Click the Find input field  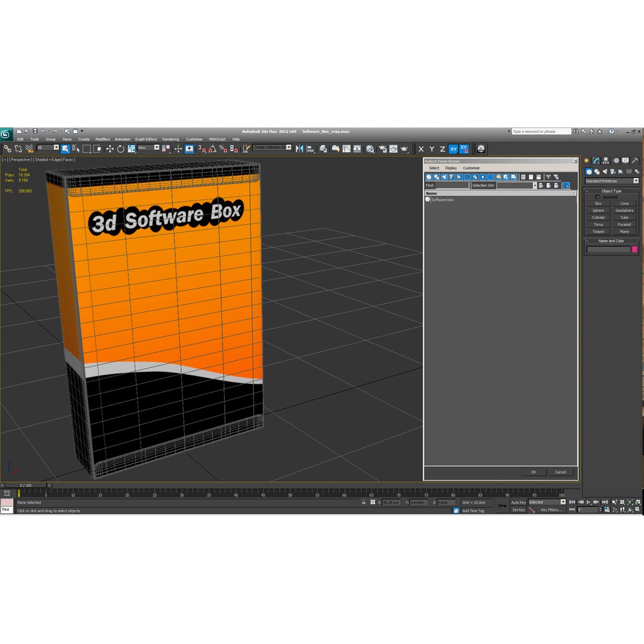(452, 185)
